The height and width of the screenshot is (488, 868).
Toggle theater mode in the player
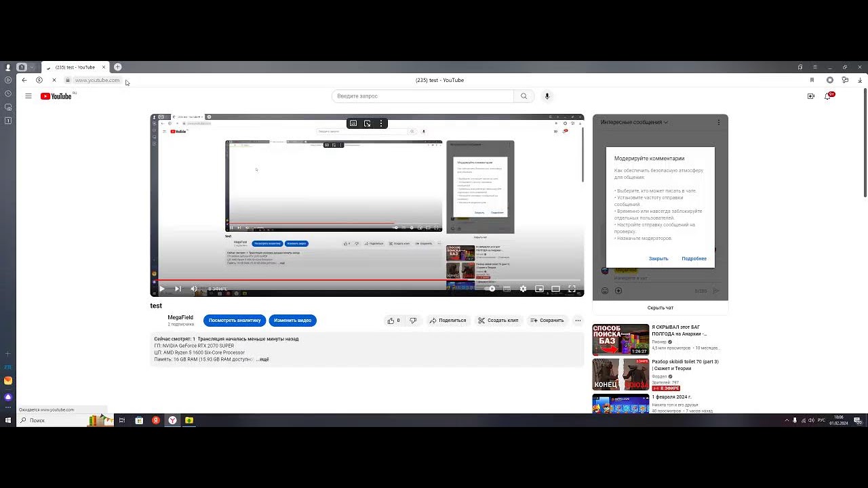555,289
